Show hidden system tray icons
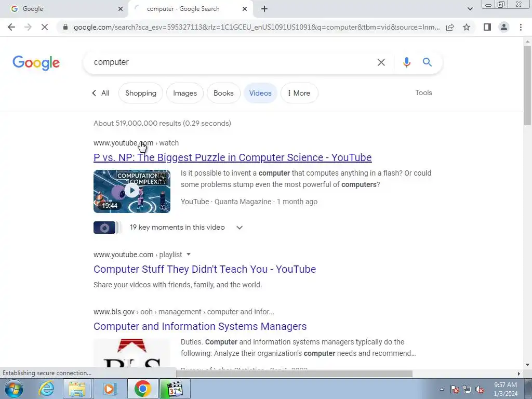This screenshot has width=532, height=399. click(x=442, y=389)
